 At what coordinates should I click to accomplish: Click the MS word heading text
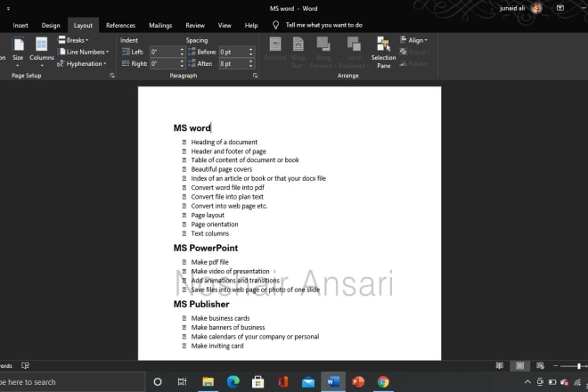[192, 128]
